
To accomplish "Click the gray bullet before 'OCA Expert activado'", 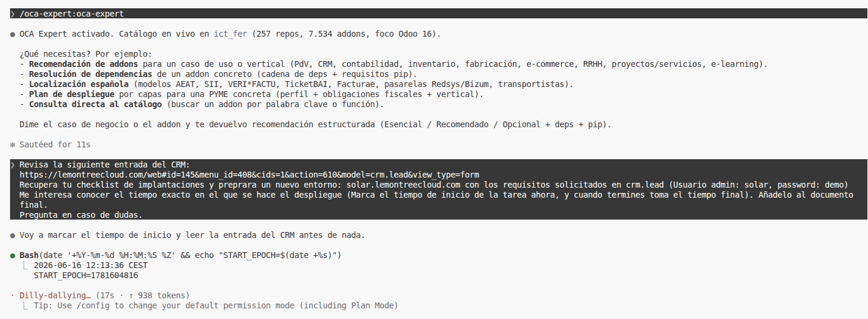I will click(12, 34).
